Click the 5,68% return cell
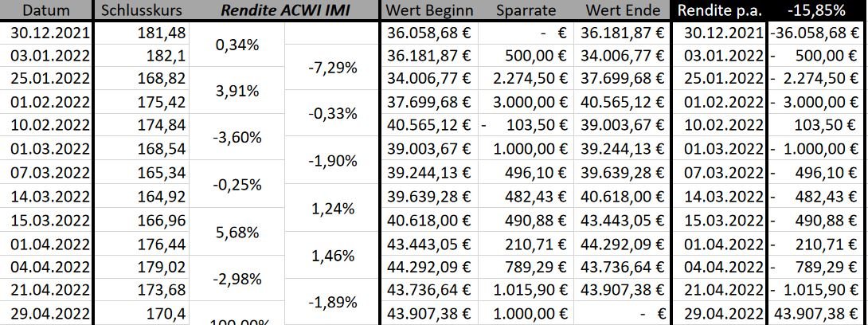 pos(237,233)
